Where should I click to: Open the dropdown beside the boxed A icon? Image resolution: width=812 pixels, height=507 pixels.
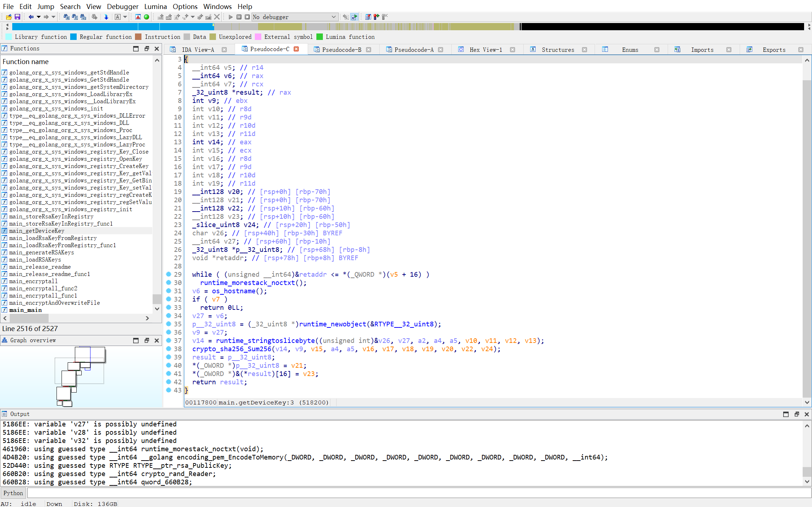tap(125, 17)
